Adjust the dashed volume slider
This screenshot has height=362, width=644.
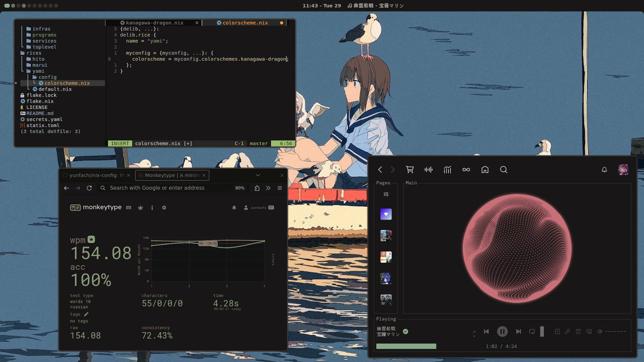coord(615,331)
